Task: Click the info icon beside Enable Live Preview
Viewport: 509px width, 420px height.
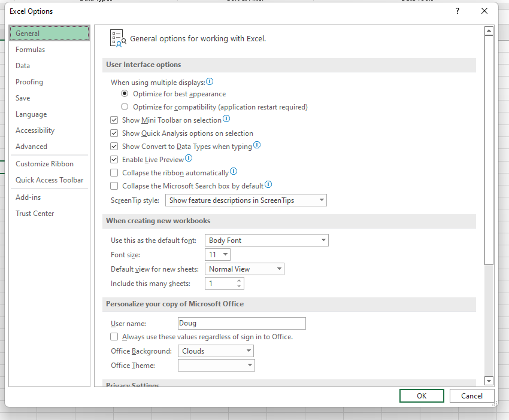Action: coord(189,159)
